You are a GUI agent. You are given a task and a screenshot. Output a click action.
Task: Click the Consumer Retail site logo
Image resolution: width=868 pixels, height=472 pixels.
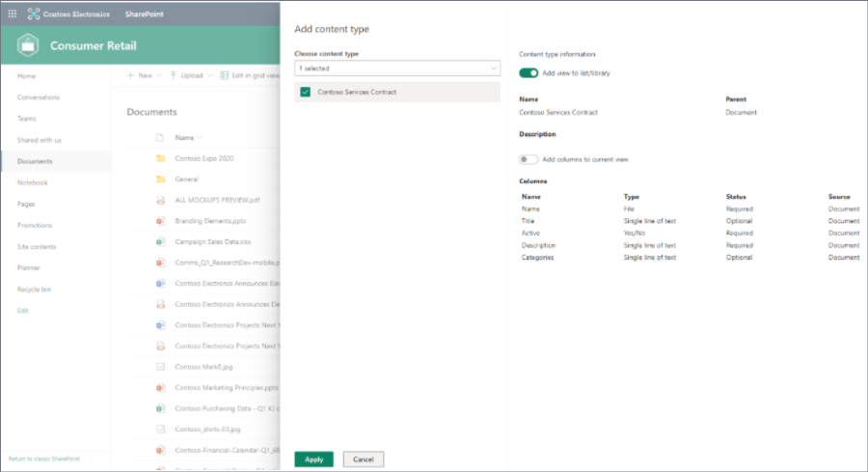click(x=28, y=45)
